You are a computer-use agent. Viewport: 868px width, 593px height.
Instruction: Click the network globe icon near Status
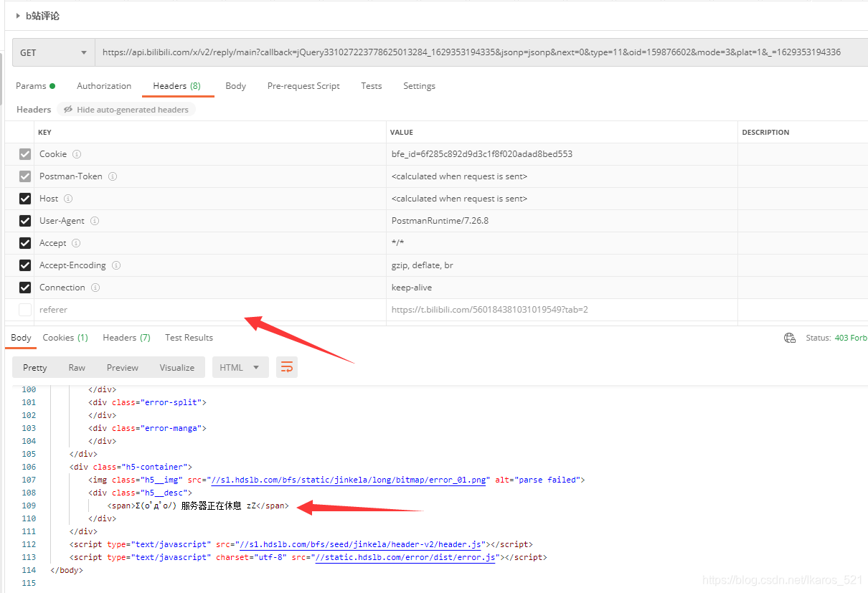tap(790, 338)
